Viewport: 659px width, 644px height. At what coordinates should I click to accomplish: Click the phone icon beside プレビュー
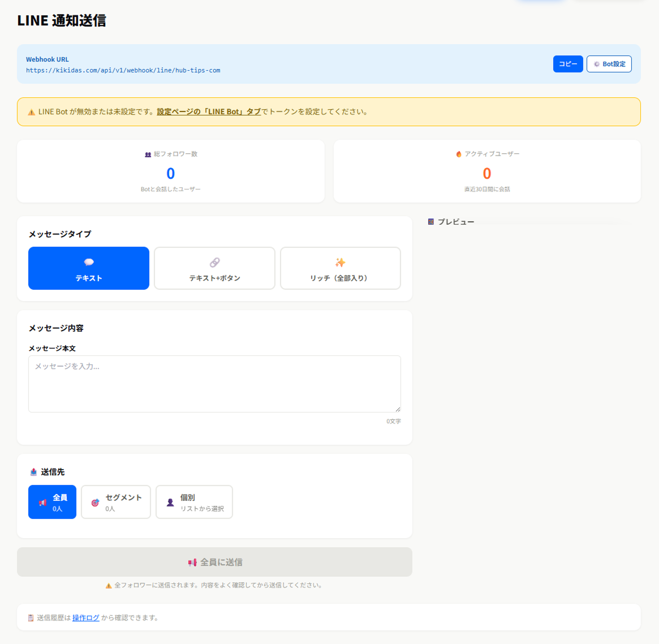pos(431,221)
